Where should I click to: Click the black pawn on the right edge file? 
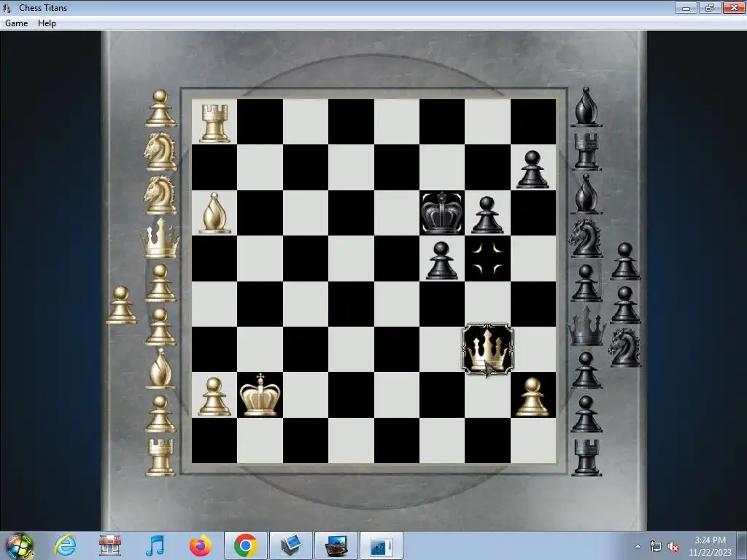[x=533, y=169]
